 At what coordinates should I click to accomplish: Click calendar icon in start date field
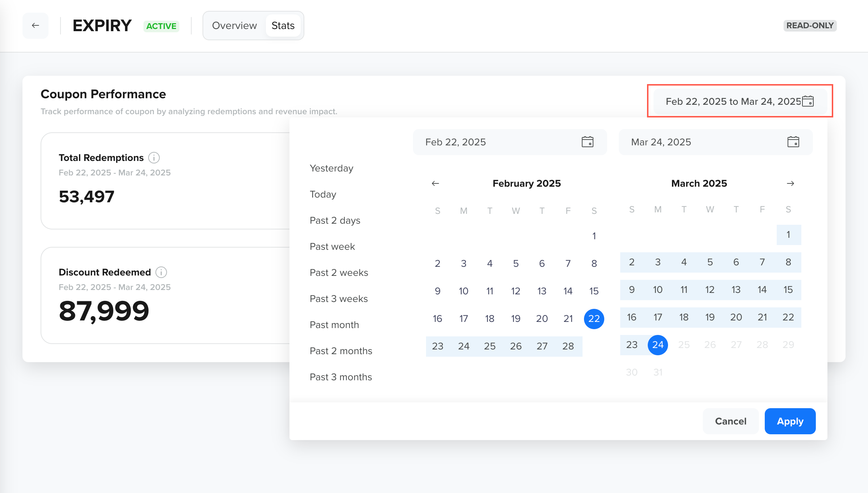click(x=587, y=142)
